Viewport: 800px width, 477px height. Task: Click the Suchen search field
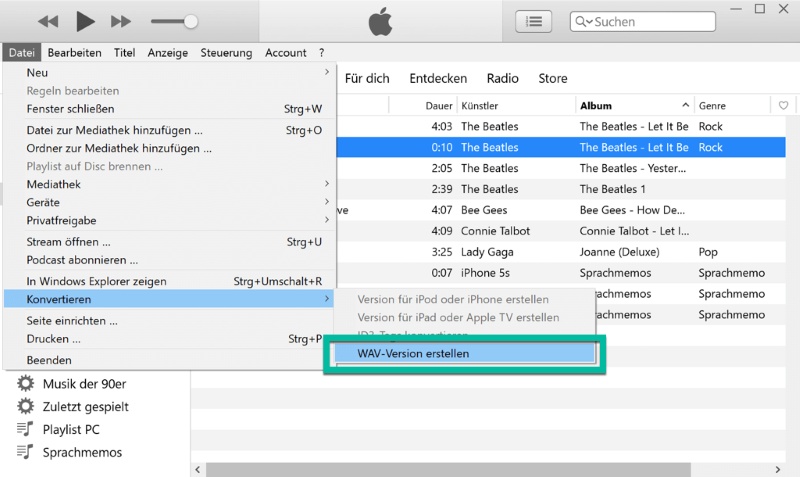click(x=642, y=21)
